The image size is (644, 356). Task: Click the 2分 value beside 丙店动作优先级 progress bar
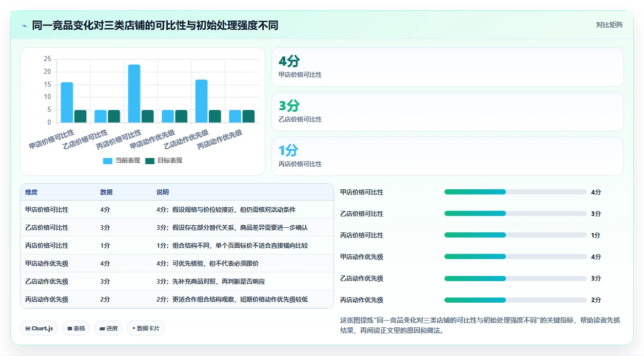point(596,300)
